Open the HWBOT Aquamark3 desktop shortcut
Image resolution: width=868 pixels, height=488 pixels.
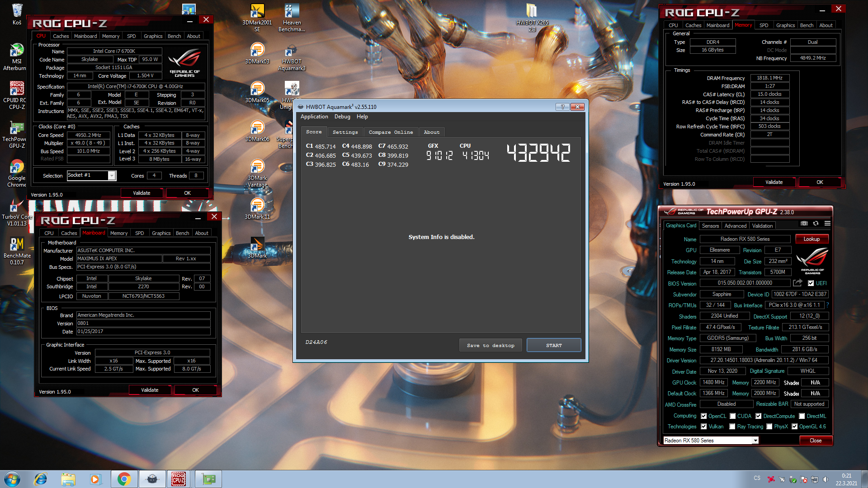point(292,56)
